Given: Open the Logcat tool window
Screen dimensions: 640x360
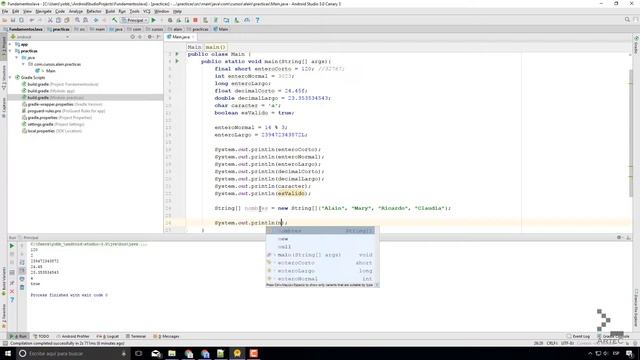Looking at the screenshot, I should pos(108,336).
